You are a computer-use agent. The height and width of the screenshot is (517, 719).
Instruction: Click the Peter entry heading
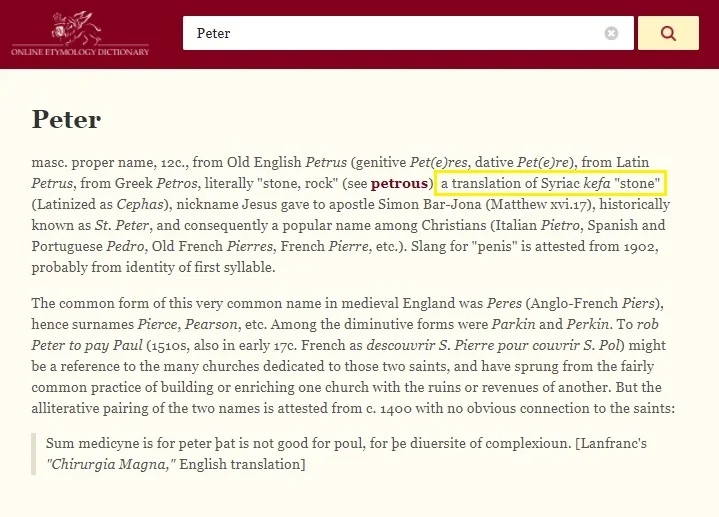coord(66,120)
